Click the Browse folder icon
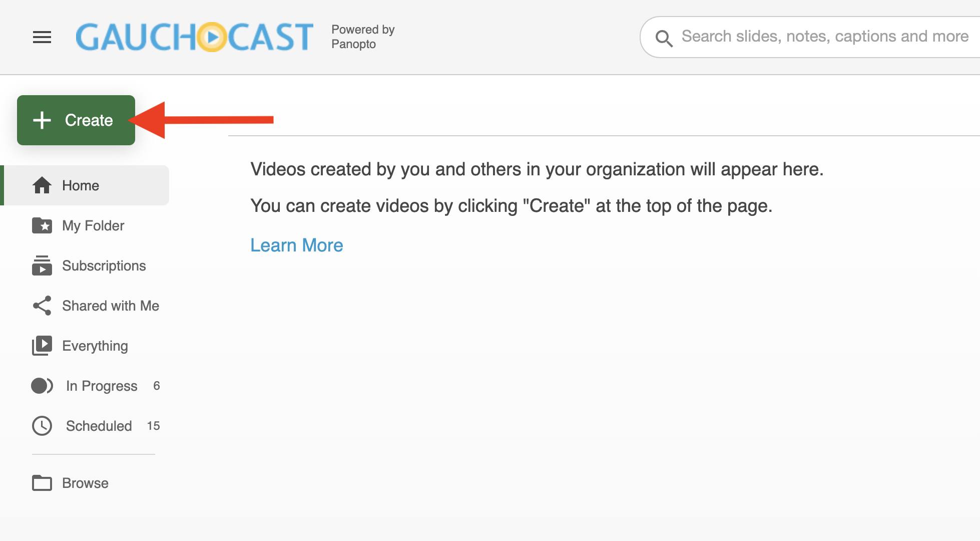 42,483
